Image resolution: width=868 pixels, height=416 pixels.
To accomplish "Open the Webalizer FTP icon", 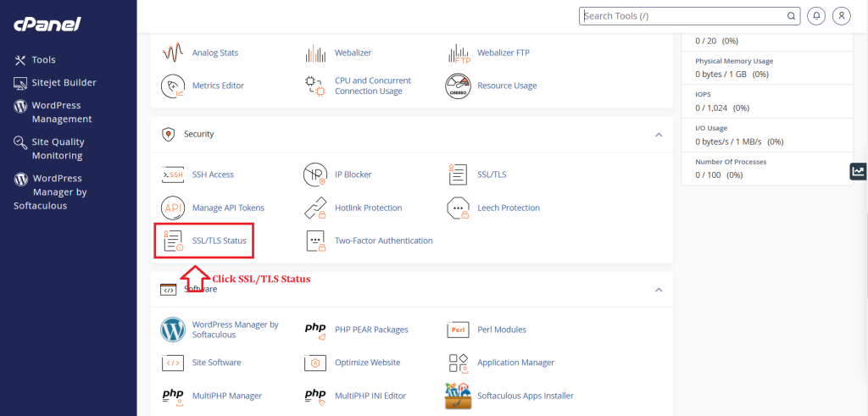I will click(459, 53).
